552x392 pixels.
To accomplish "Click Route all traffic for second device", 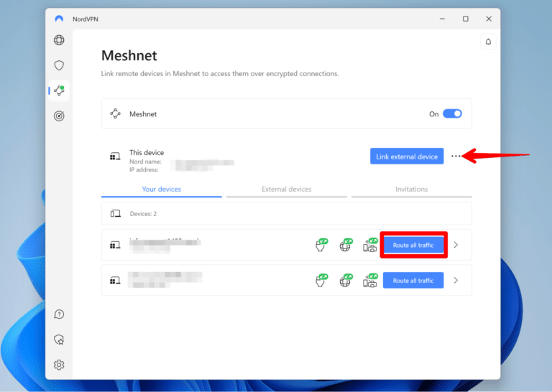I will [413, 281].
